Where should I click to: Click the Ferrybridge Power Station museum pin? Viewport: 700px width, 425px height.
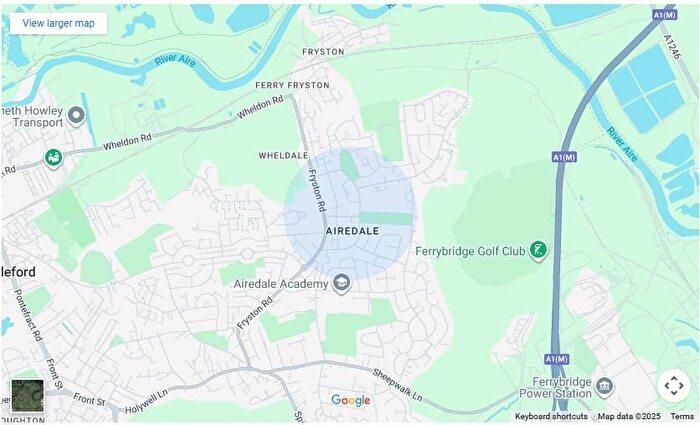pos(604,387)
